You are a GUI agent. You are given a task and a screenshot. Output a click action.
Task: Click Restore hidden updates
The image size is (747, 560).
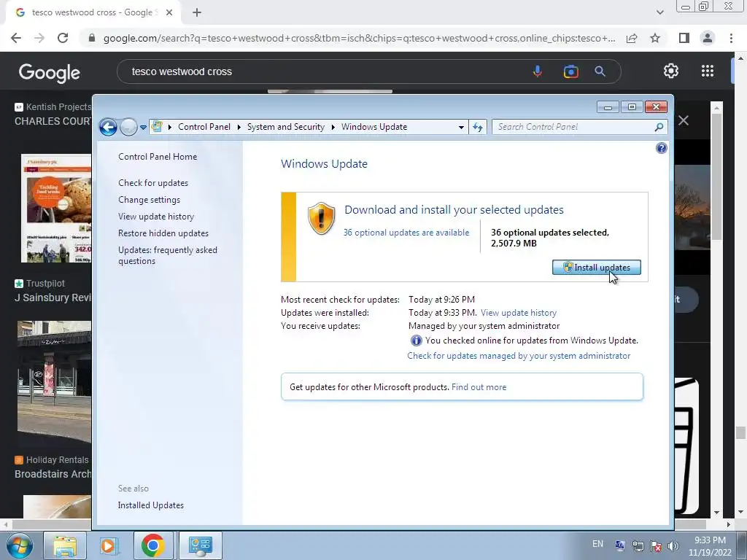163,233
